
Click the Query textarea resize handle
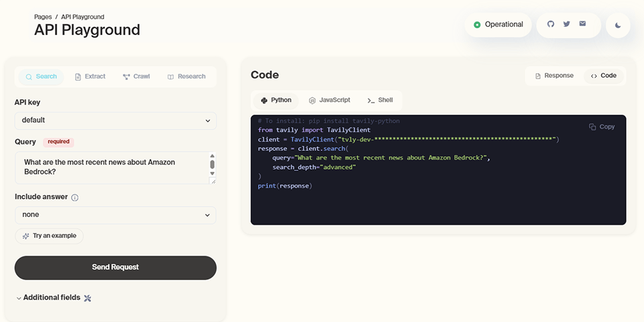[x=213, y=180]
